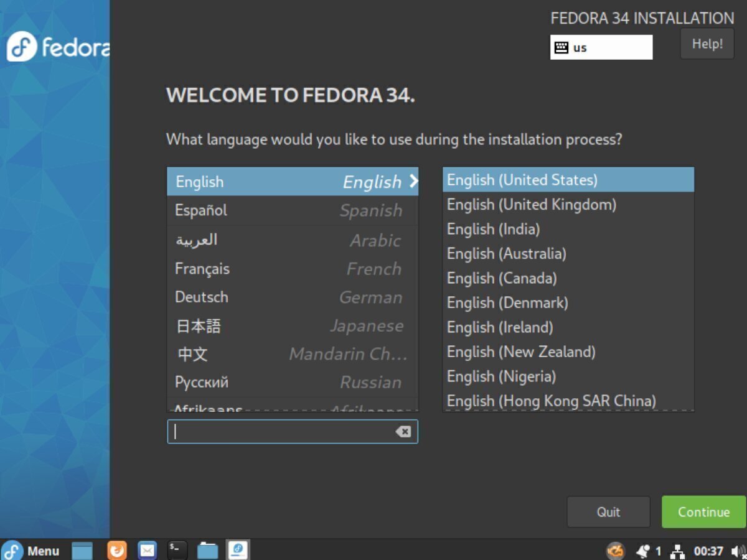Launch the terminal emulator from the taskbar
Image resolution: width=747 pixels, height=560 pixels.
coord(177,550)
